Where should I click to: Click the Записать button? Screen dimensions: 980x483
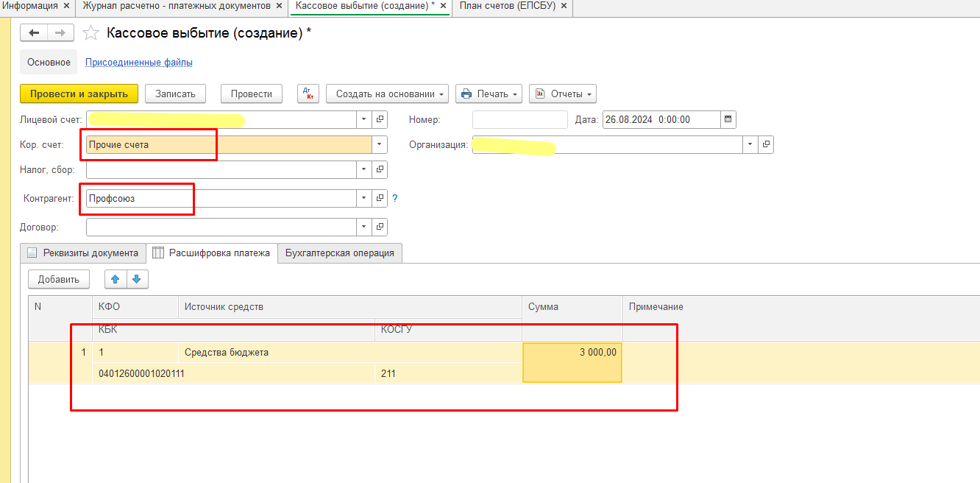click(175, 94)
